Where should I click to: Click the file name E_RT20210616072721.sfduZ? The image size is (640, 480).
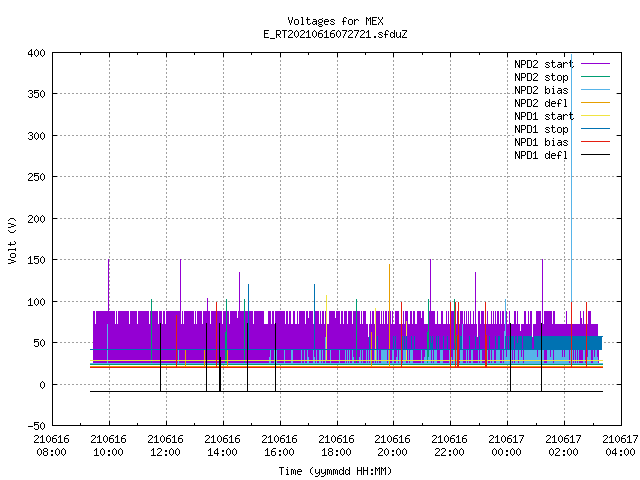[335, 34]
